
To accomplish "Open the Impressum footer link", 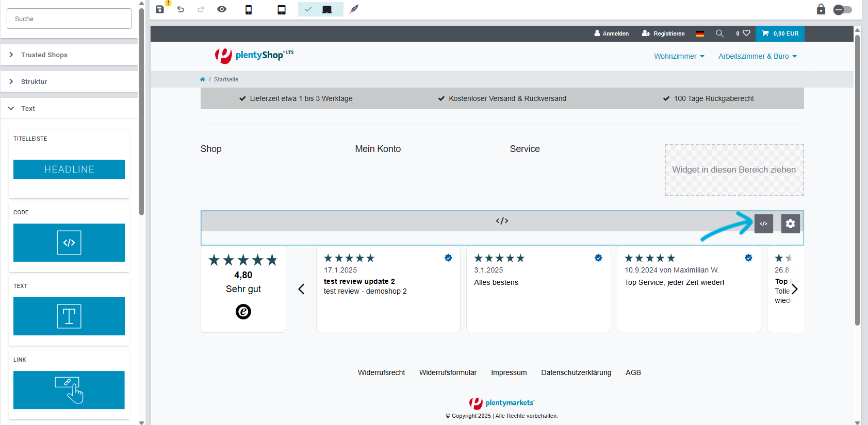I will tap(509, 372).
